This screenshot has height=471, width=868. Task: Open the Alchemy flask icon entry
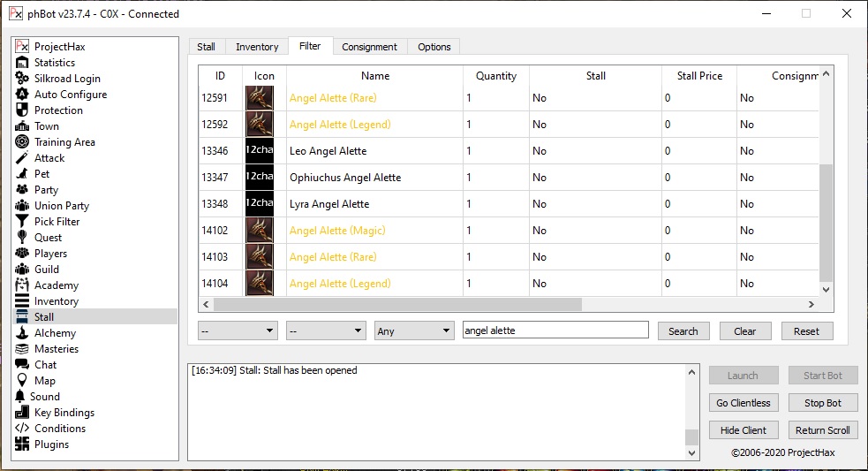(x=22, y=333)
